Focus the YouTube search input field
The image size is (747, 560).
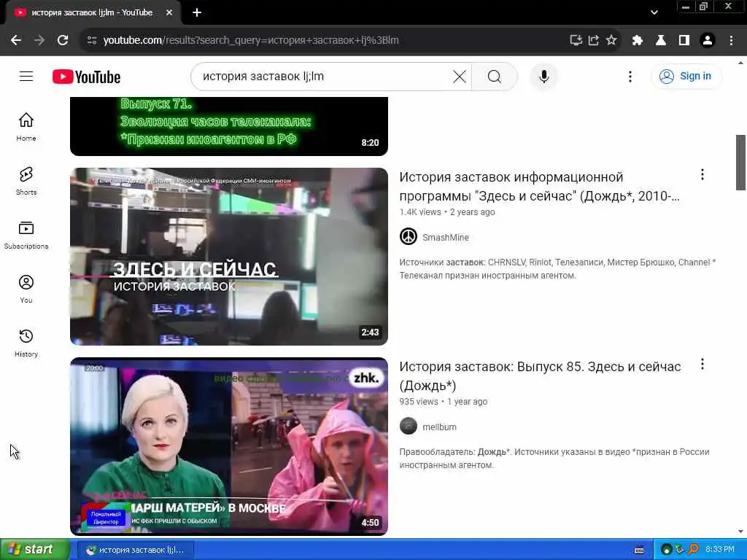pyautogui.click(x=324, y=76)
